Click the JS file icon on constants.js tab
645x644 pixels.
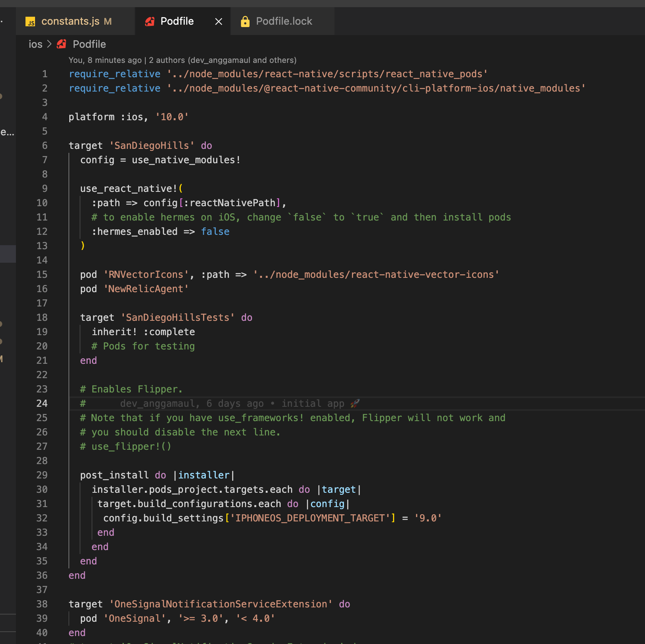coord(31,21)
